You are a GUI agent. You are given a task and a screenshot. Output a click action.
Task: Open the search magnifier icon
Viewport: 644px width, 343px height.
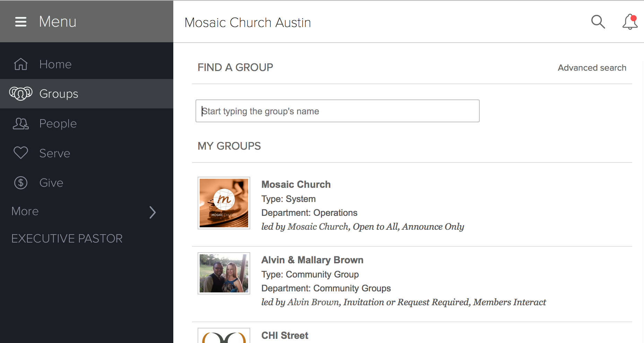point(598,22)
